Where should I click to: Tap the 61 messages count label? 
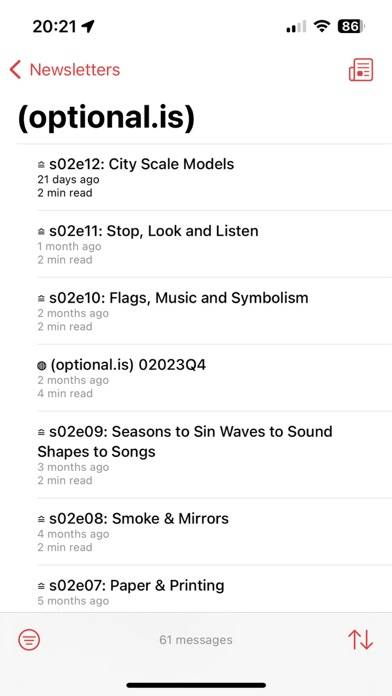pos(196,640)
